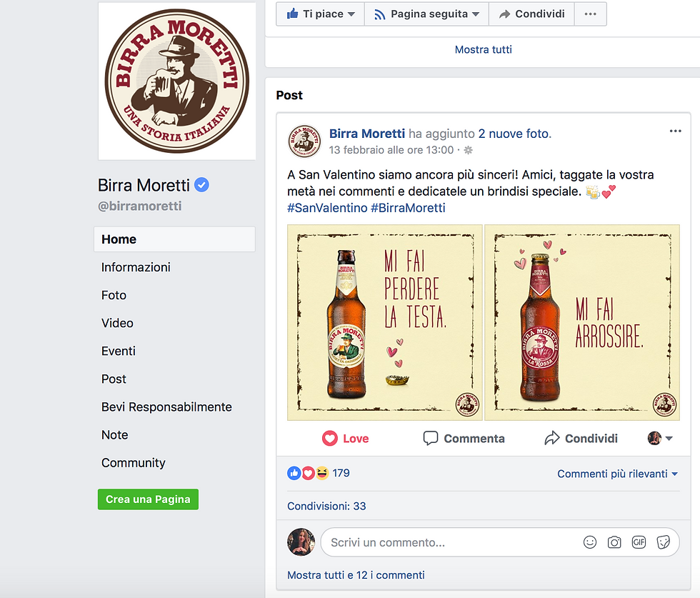Attach a photo via camera icon

(x=614, y=542)
